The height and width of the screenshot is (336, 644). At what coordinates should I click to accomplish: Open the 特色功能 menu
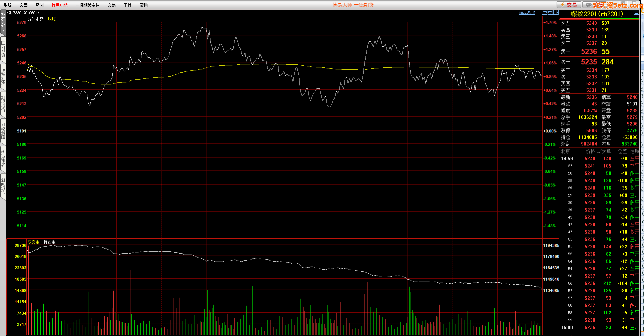[x=59, y=5]
